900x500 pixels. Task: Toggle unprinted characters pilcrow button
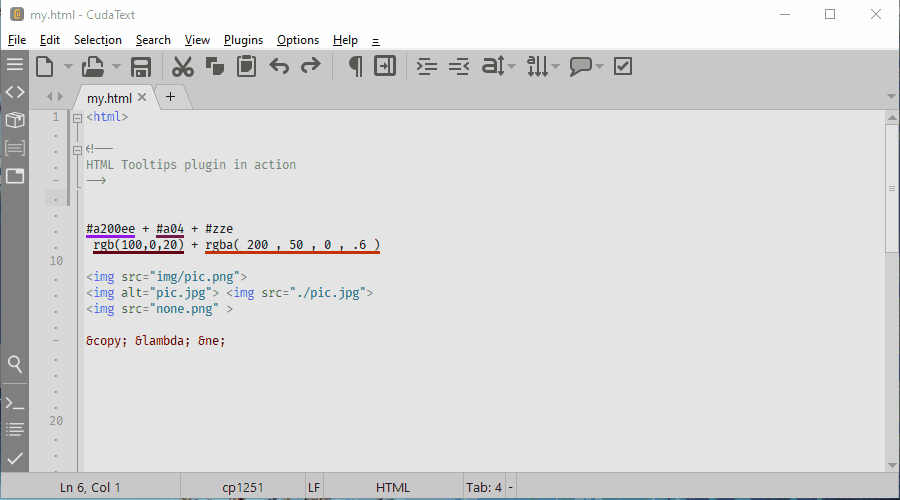(x=355, y=67)
